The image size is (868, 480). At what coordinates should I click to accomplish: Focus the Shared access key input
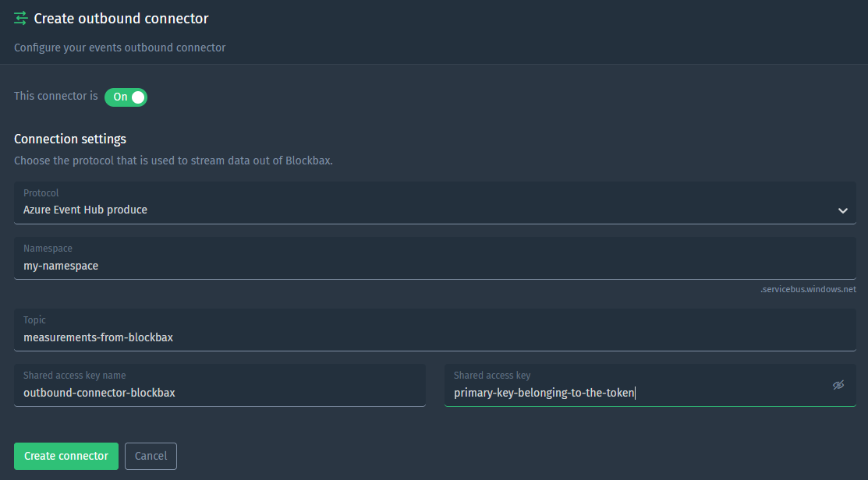[650, 385]
